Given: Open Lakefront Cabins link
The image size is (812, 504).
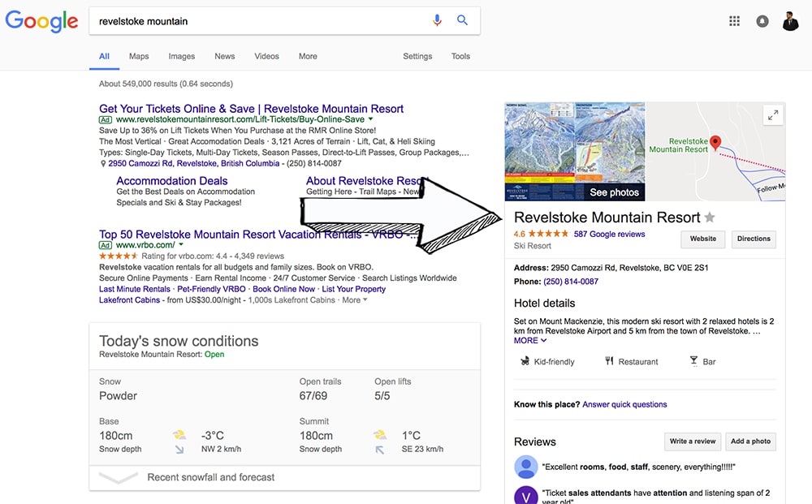Looking at the screenshot, I should (129, 300).
